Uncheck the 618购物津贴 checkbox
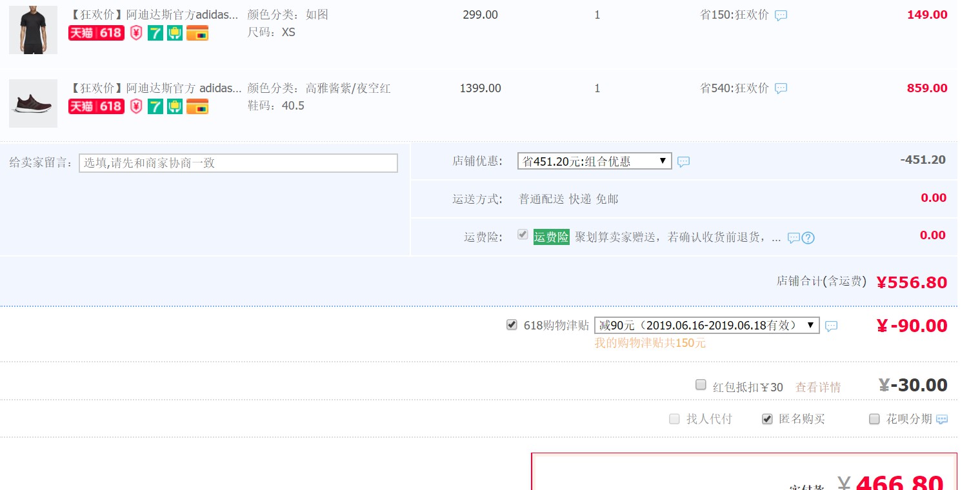This screenshot has width=980, height=490. pyautogui.click(x=512, y=325)
